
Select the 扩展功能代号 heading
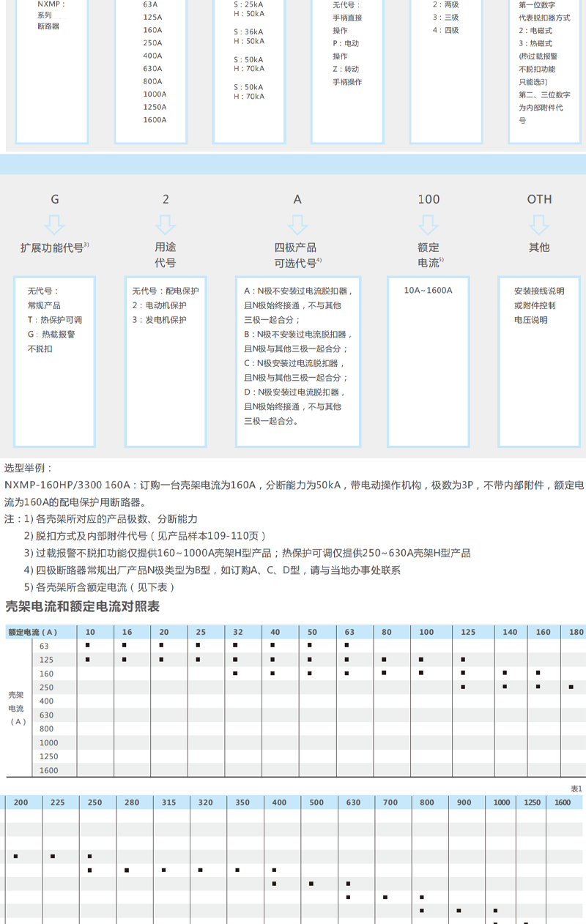point(54,247)
